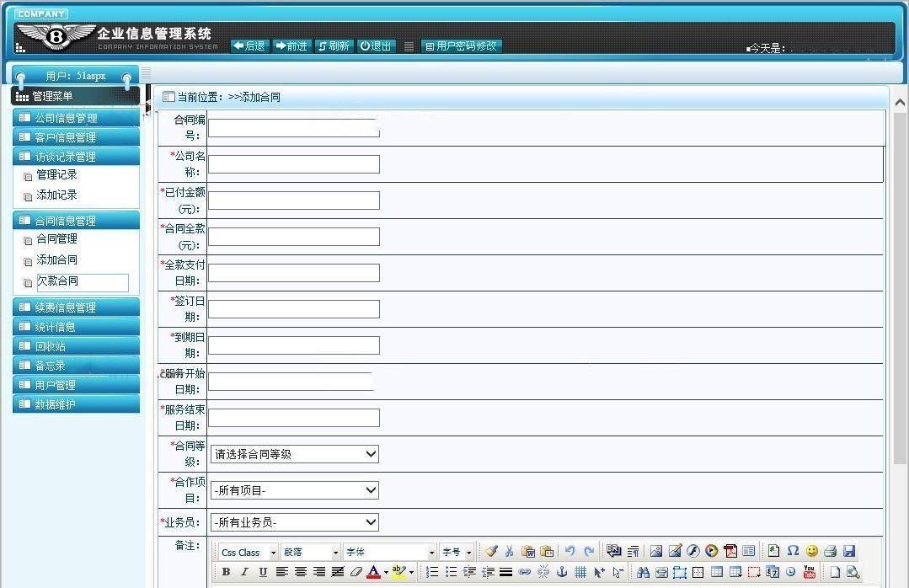Click the 公司名称 input field
Viewport: 909px width, 588px height.
pyautogui.click(x=294, y=164)
